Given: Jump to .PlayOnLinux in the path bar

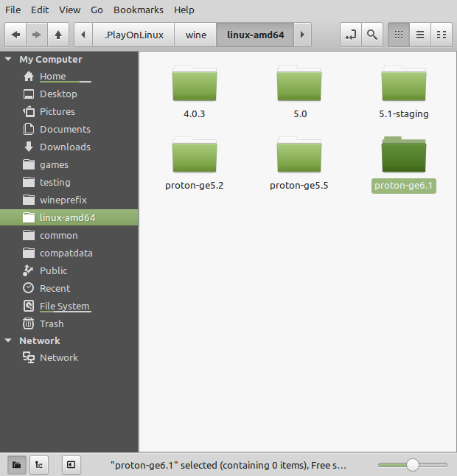Looking at the screenshot, I should [133, 35].
